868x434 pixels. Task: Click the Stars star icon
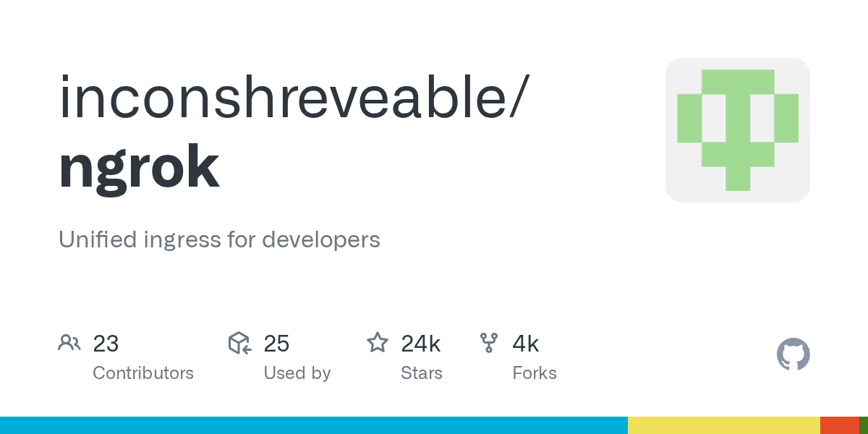pyautogui.click(x=378, y=343)
